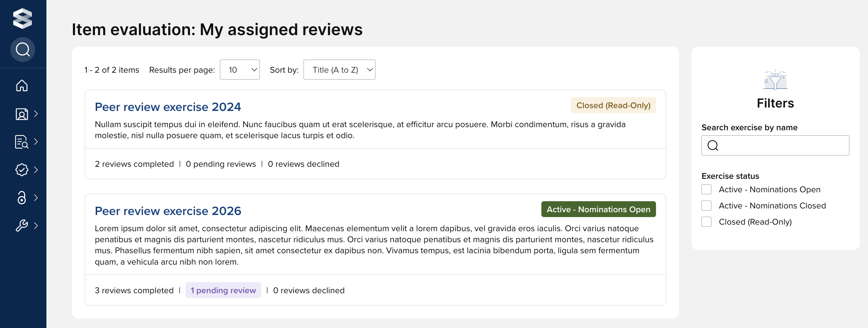Open search via sidebar magnifier icon
The width and height of the screenshot is (868, 328).
[x=23, y=50]
